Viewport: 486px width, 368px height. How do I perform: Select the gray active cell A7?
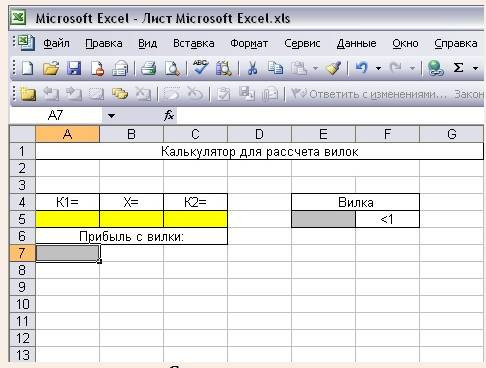(67, 253)
